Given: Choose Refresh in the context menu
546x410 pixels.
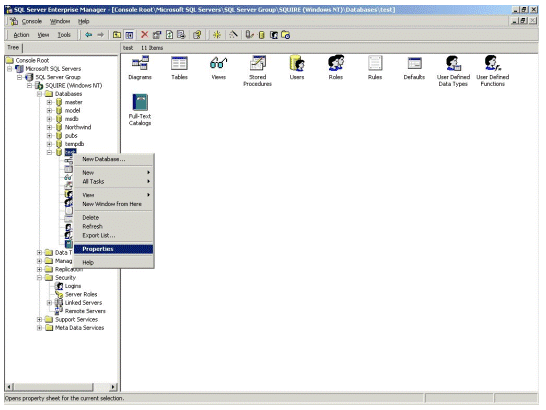Looking at the screenshot, I should coord(114,226).
